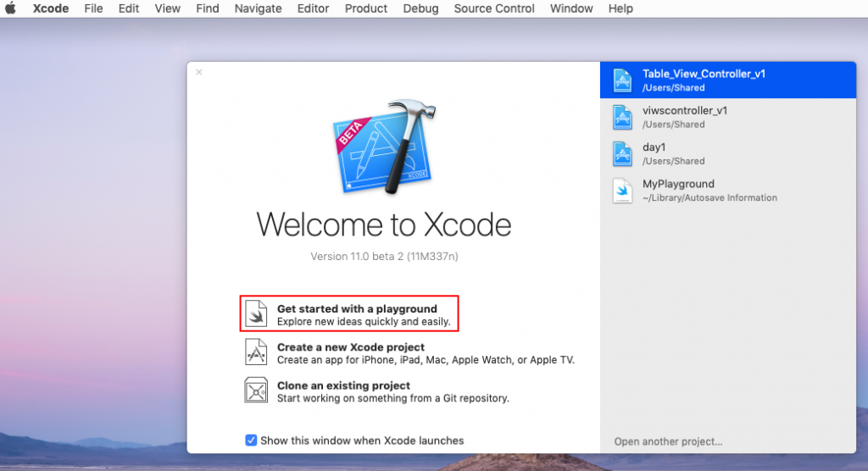Screen dimensions: 868x471
Task: Choose Create a new Xcode project
Action: (x=409, y=352)
